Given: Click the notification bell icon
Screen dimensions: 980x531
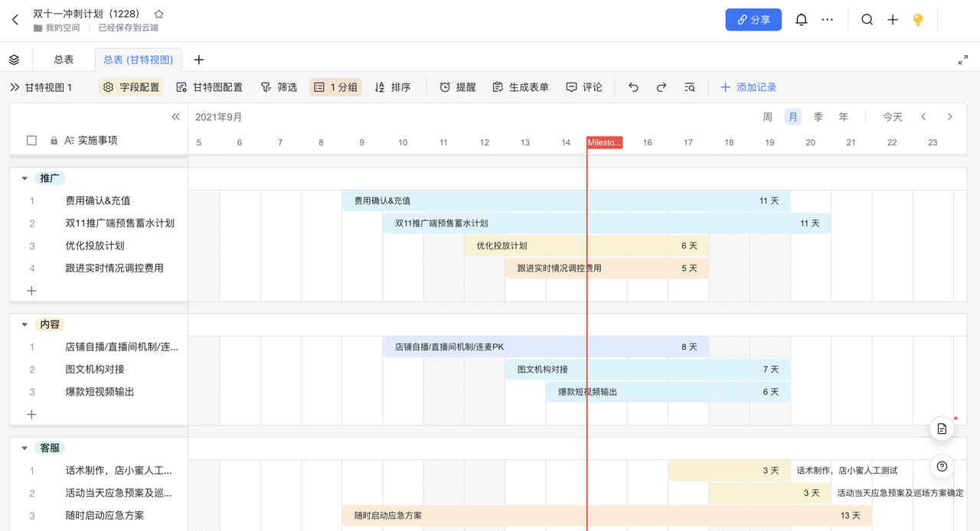Looking at the screenshot, I should pyautogui.click(x=801, y=20).
